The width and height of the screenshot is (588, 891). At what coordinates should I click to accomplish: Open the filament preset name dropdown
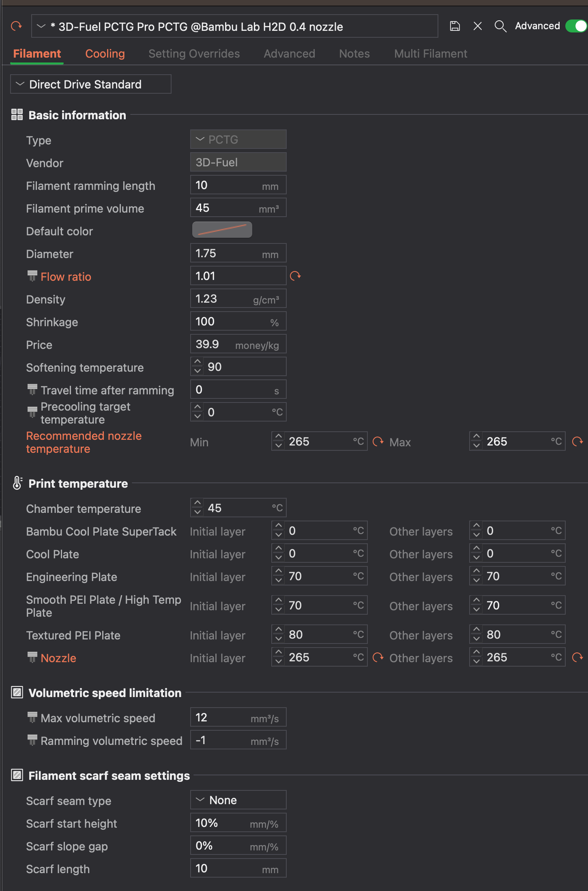coord(235,26)
